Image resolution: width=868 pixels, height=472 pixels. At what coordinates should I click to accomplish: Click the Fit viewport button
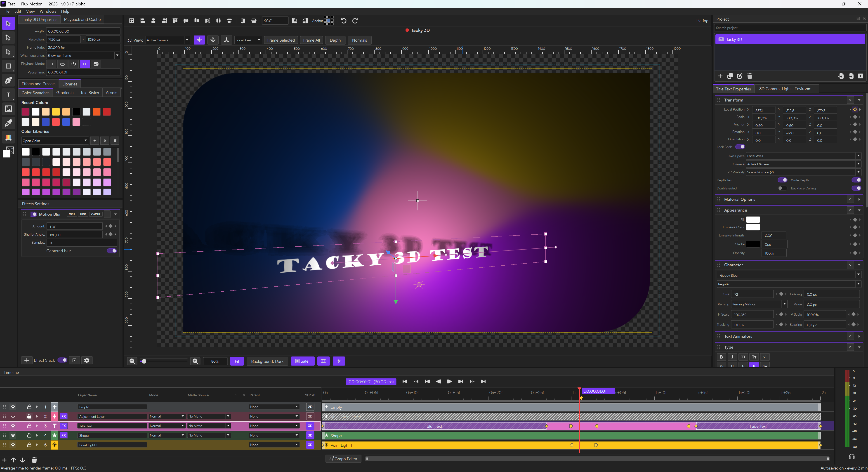click(237, 361)
